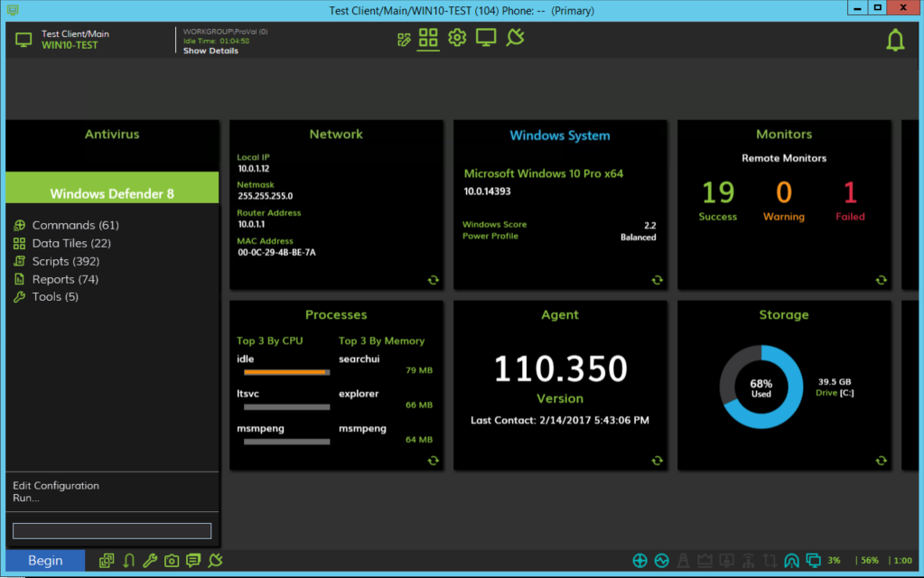Select the edit pencil icon in top toolbar

[403, 38]
